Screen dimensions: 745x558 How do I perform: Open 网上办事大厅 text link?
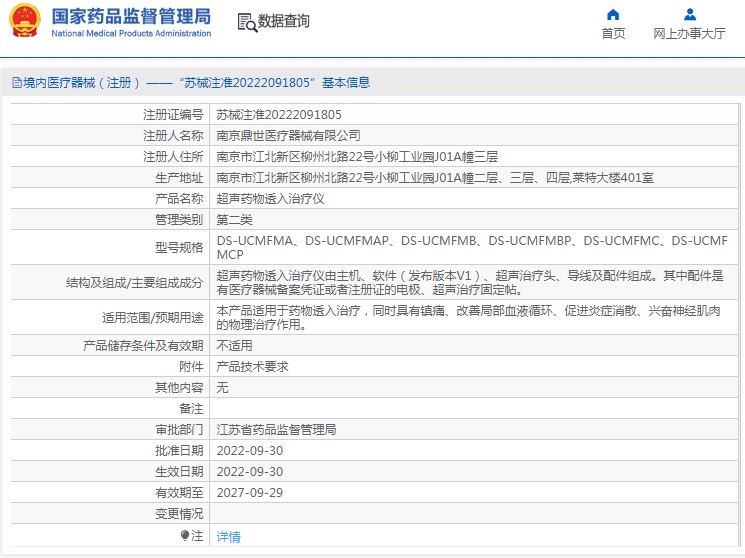689,34
